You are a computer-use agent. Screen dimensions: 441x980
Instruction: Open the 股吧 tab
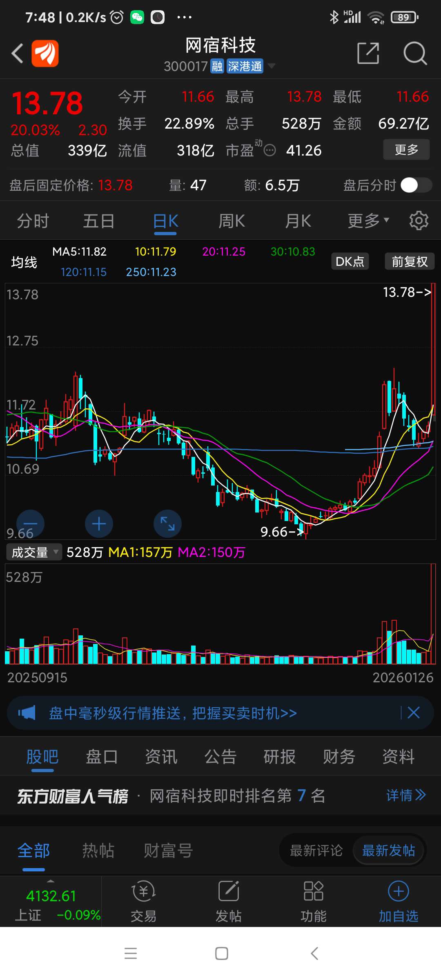(x=42, y=757)
